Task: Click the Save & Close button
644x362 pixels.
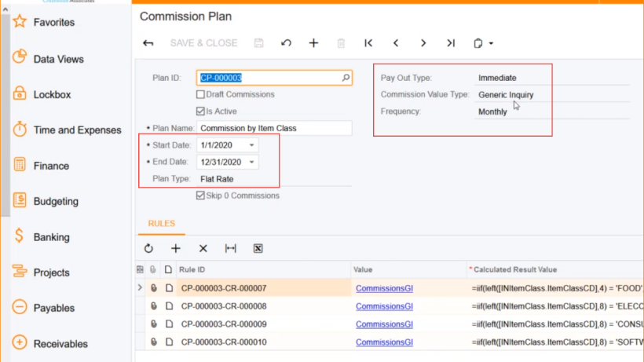Action: [x=203, y=43]
